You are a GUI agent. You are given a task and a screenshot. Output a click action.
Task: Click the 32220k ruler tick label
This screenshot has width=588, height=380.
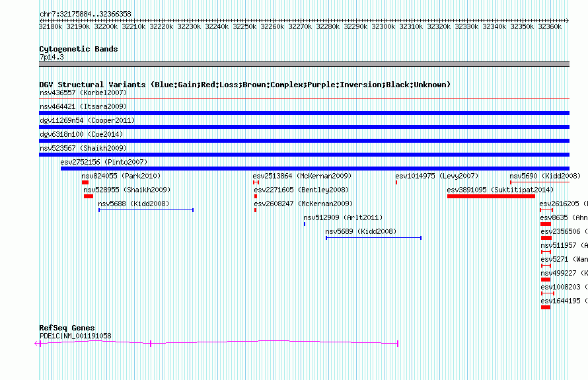(x=161, y=26)
